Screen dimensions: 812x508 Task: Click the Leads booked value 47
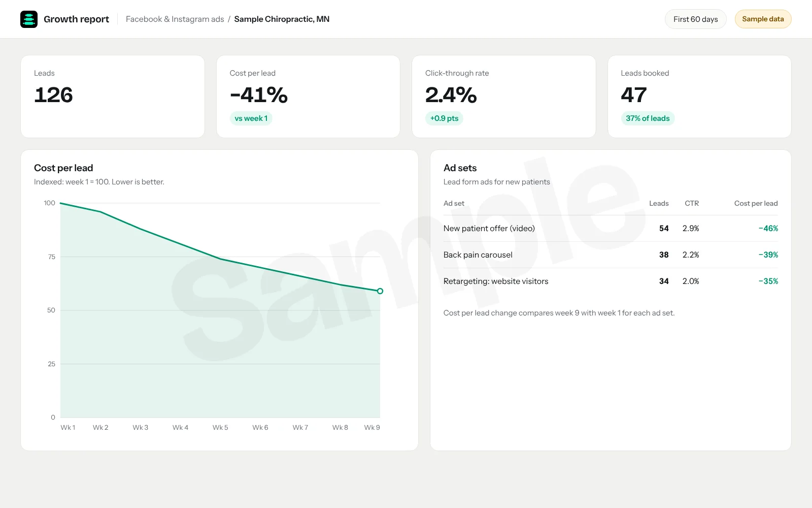coord(633,95)
